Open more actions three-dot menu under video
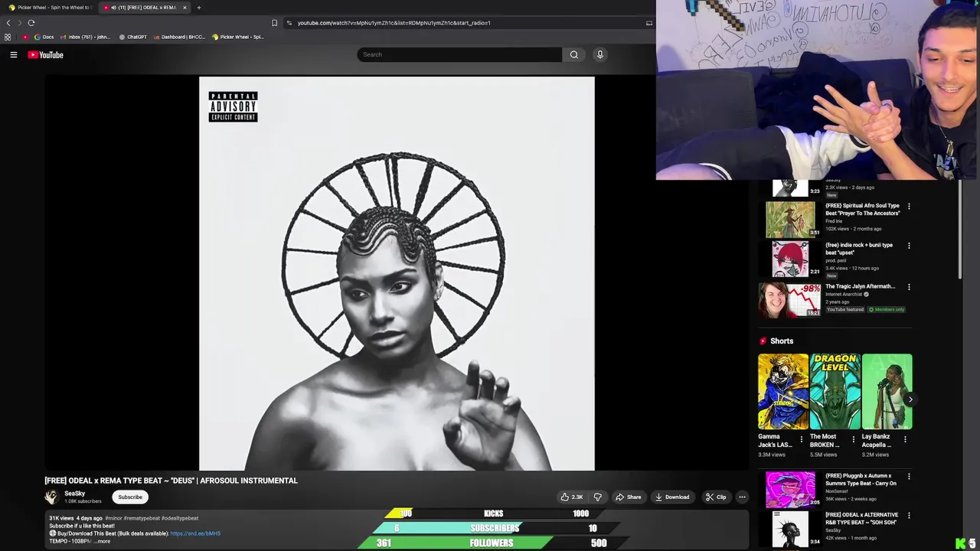Viewport: 980px width, 551px height. (741, 497)
